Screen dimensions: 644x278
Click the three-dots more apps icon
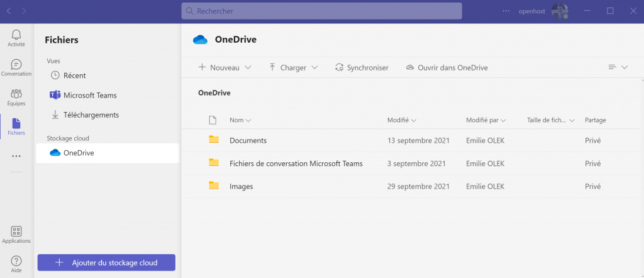coord(16,156)
